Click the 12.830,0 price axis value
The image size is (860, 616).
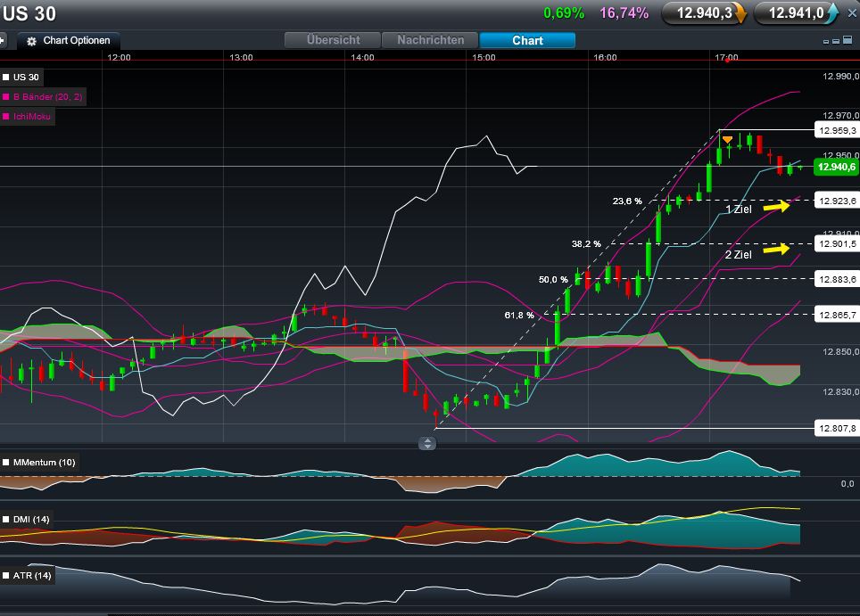point(840,392)
